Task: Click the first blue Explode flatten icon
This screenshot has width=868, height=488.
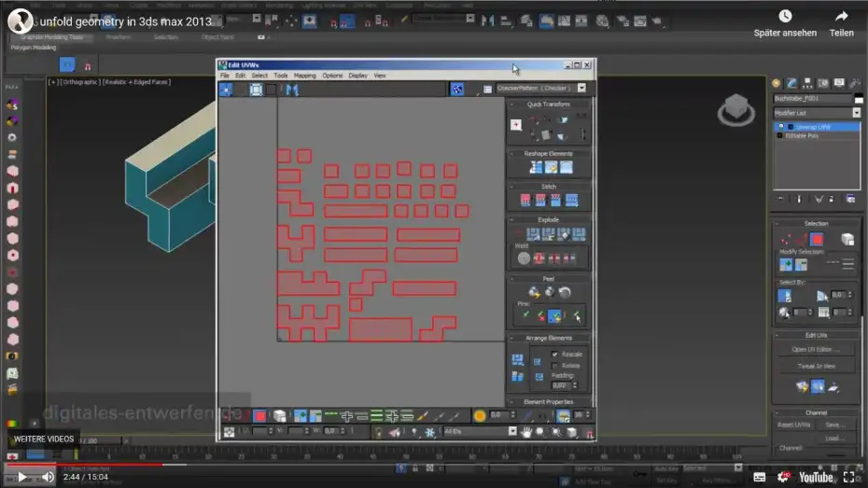Action: 533,234
